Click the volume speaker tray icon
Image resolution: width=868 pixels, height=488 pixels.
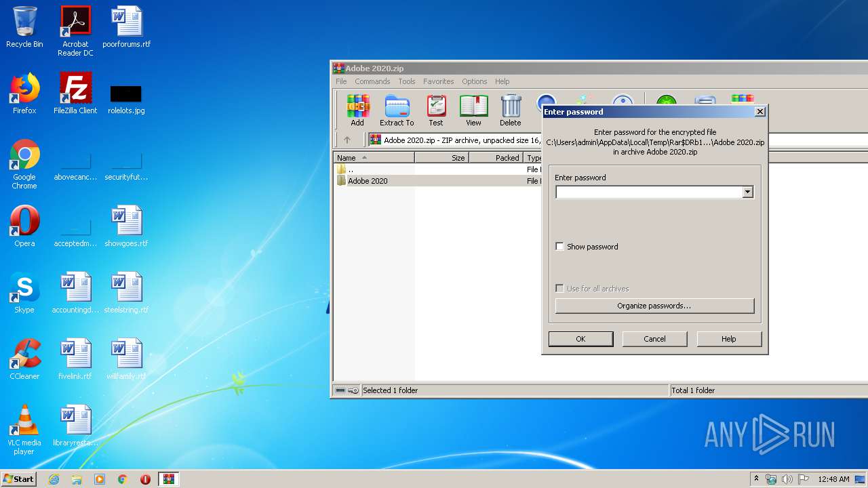(x=787, y=479)
